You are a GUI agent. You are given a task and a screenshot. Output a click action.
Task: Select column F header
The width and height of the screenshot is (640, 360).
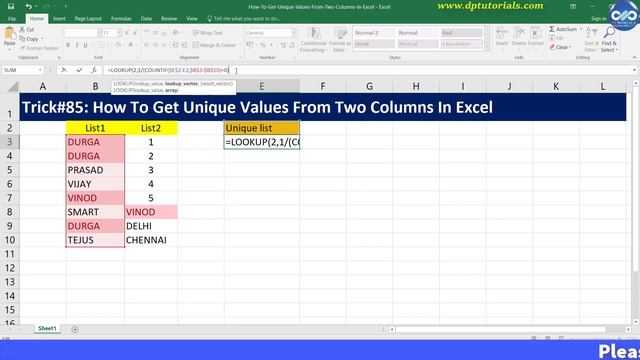322,86
